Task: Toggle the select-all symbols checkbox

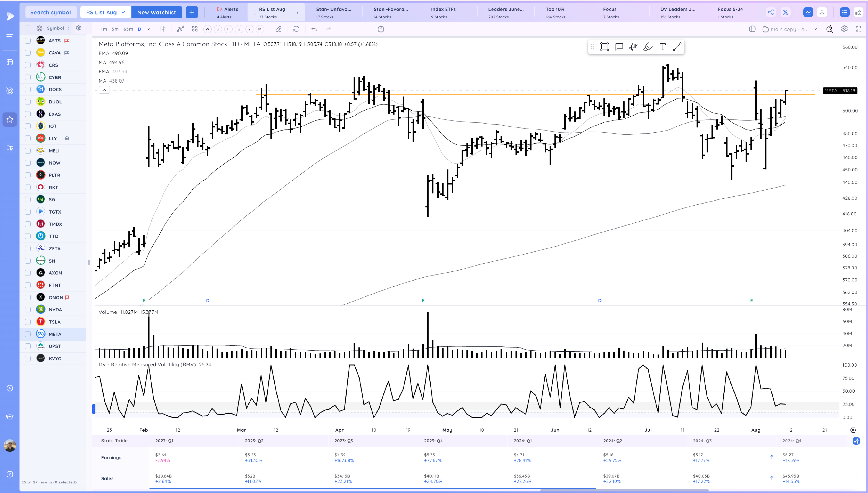Action: 28,28
